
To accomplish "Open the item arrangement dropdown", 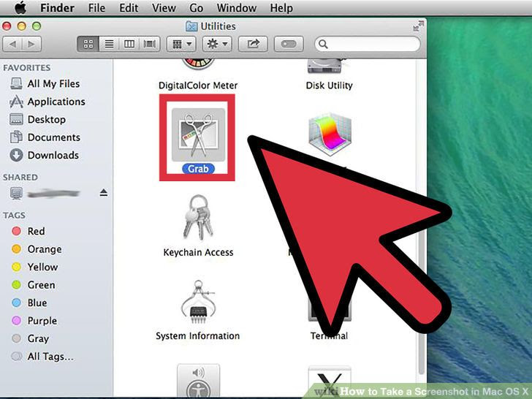I will tap(181, 44).
